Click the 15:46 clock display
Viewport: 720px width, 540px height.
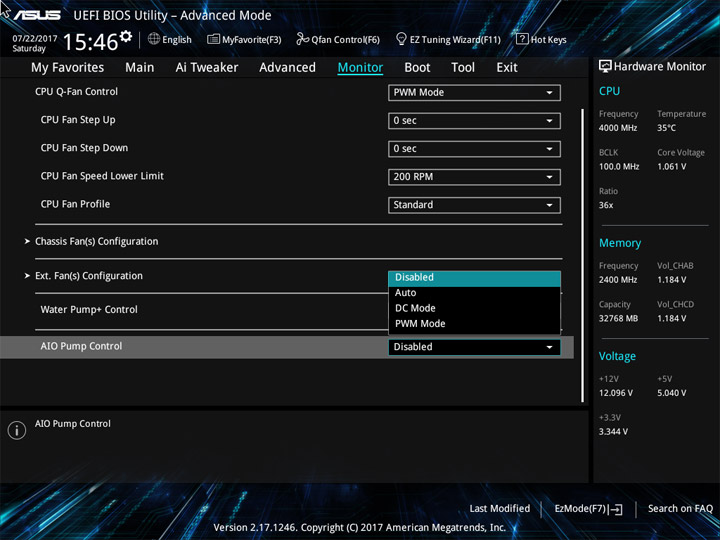coord(90,42)
